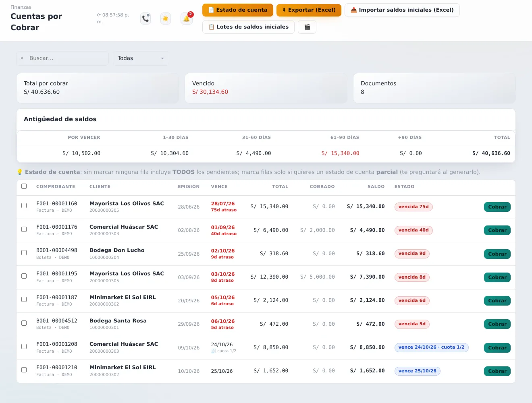
Task: Click the VENCE column header
Action: click(x=219, y=187)
